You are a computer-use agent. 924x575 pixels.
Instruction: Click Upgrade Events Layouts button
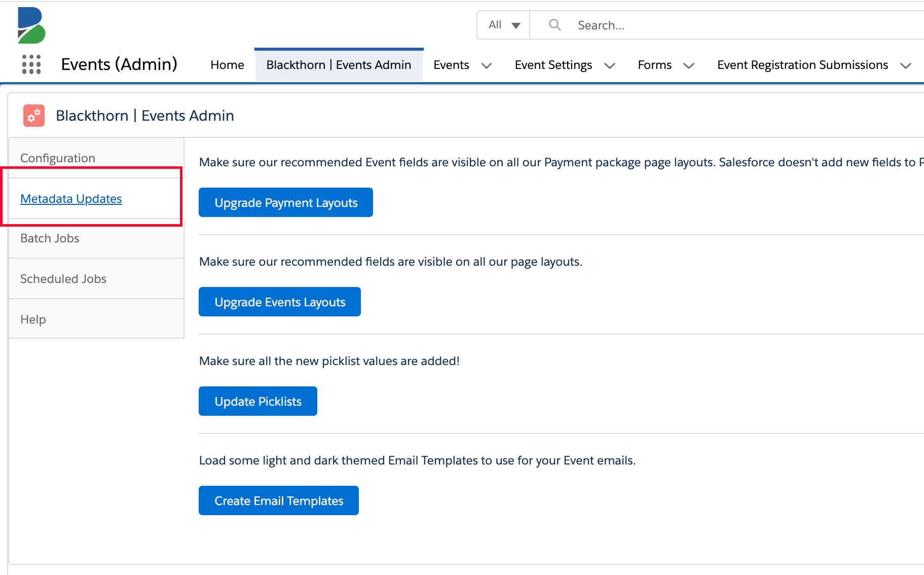(x=280, y=302)
